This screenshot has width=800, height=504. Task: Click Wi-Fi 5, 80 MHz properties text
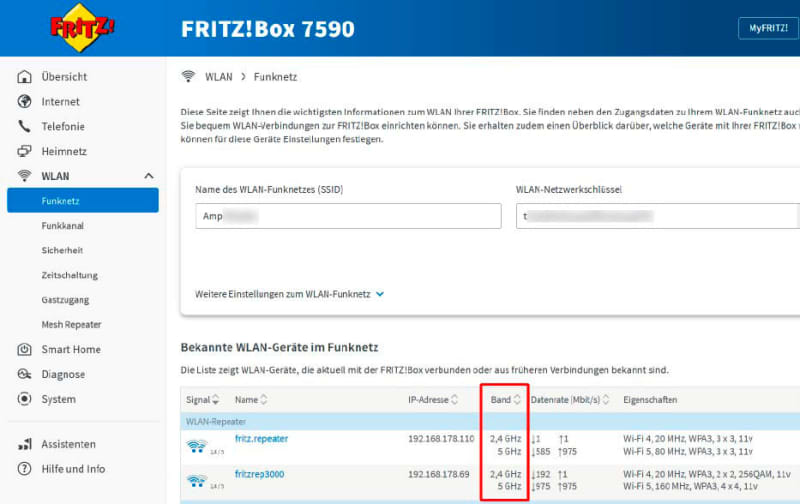687,451
